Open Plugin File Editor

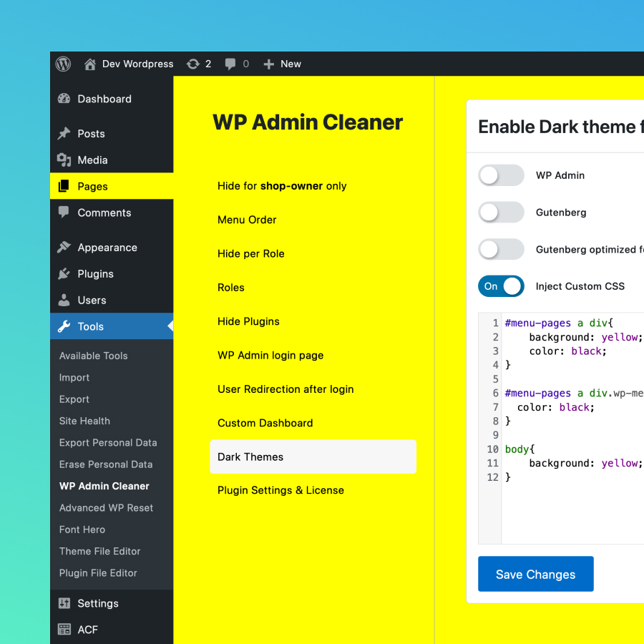pos(98,573)
